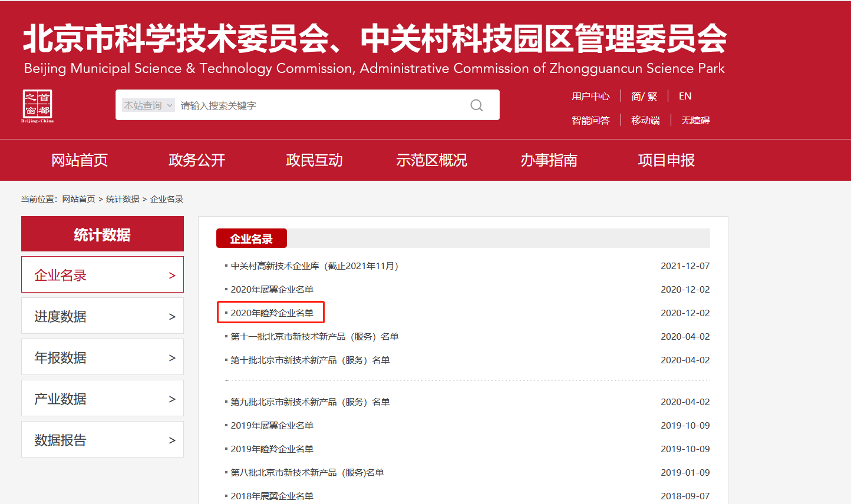851x504 pixels.
Task: Open 2019年展翼企业名单
Action: point(272,426)
